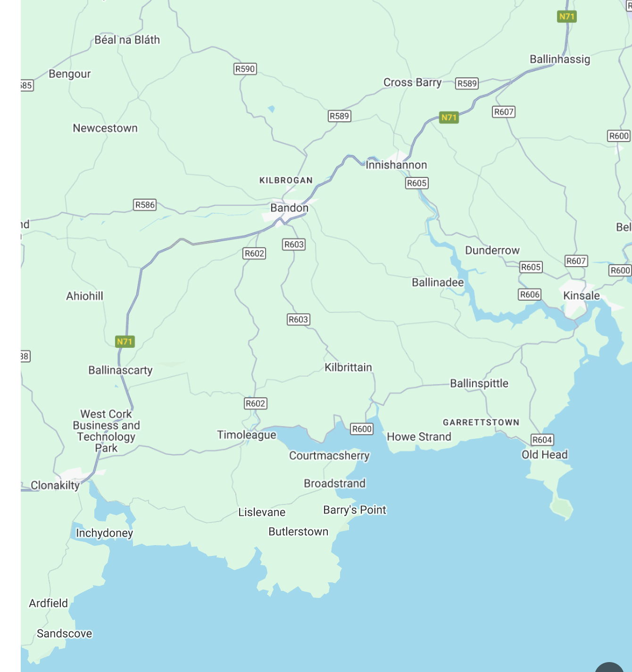Select the Courtmacsherry place label

[330, 455]
